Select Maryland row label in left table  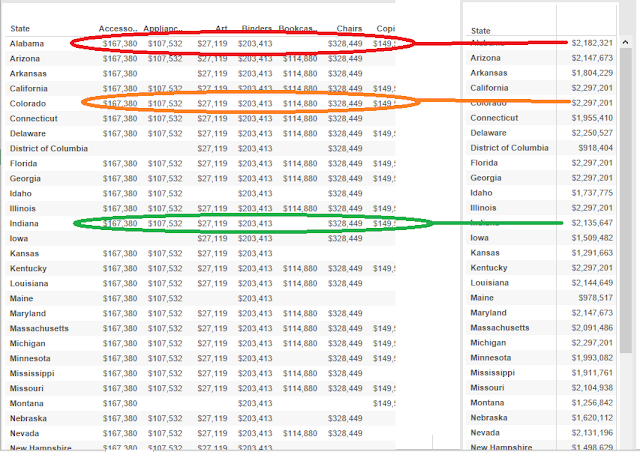[x=28, y=314]
